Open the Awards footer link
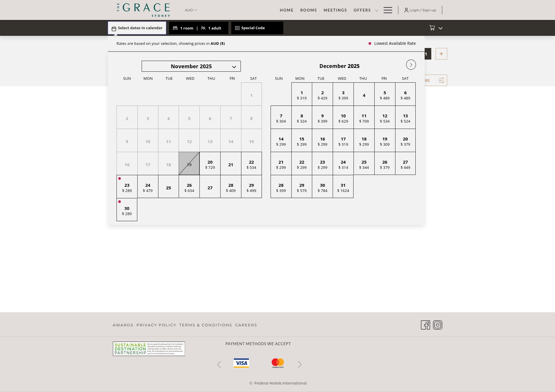The width and height of the screenshot is (555, 392). coord(123,325)
